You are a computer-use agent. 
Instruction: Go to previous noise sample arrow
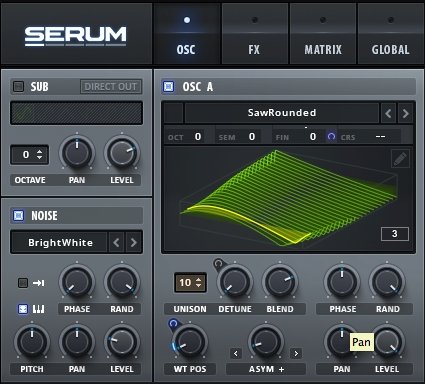116,242
